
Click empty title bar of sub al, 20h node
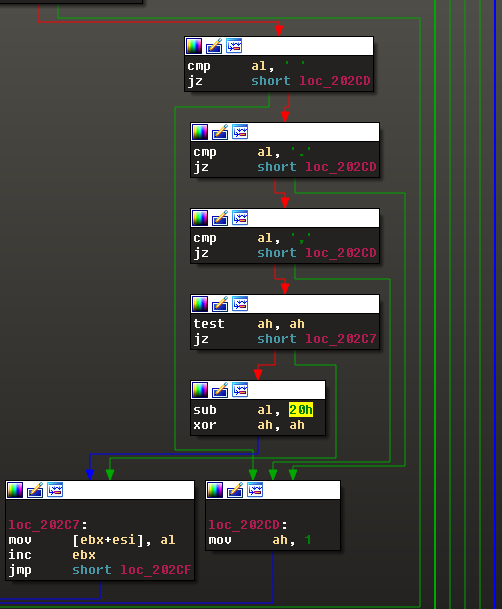(x=287, y=390)
